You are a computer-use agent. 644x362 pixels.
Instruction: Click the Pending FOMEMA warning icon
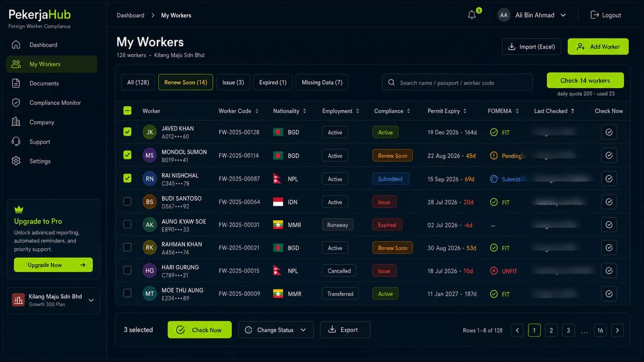[494, 156]
